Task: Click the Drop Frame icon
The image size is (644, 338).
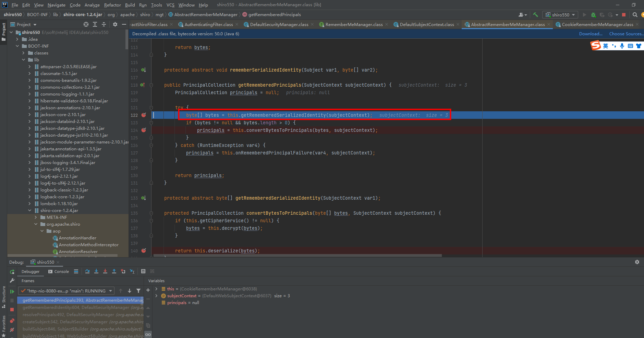Action: click(x=123, y=271)
